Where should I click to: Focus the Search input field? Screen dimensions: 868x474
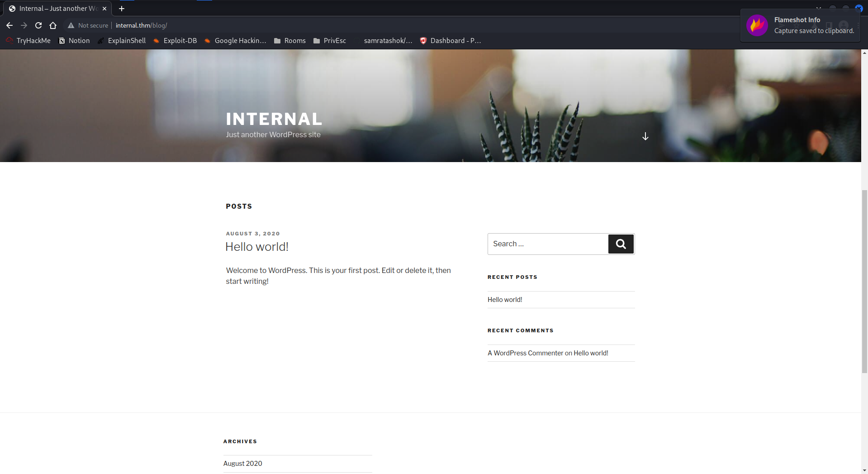click(x=548, y=244)
